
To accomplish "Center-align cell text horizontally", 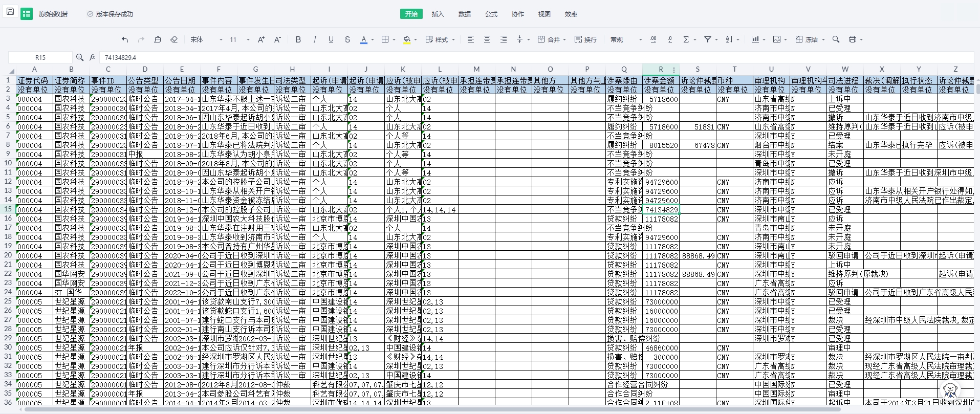I will click(487, 39).
